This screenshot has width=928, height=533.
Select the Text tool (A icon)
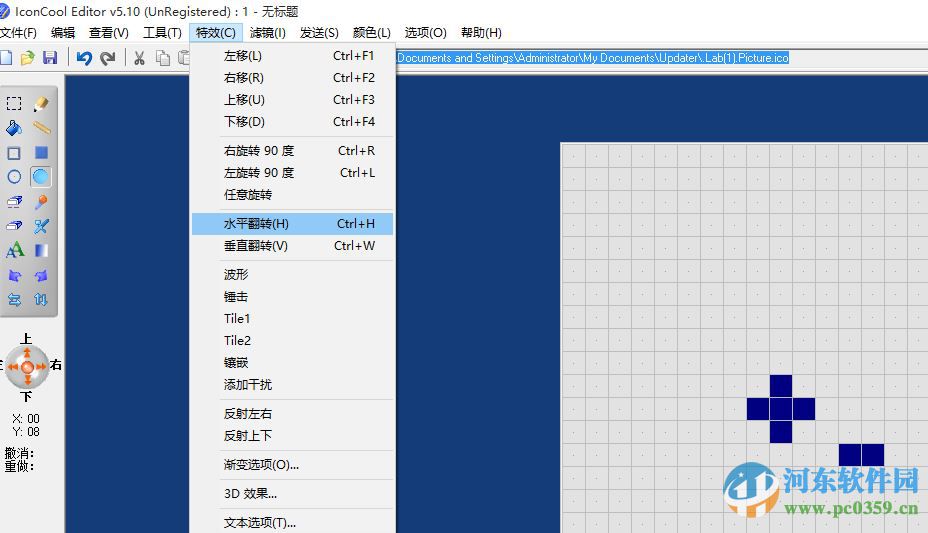(15, 250)
